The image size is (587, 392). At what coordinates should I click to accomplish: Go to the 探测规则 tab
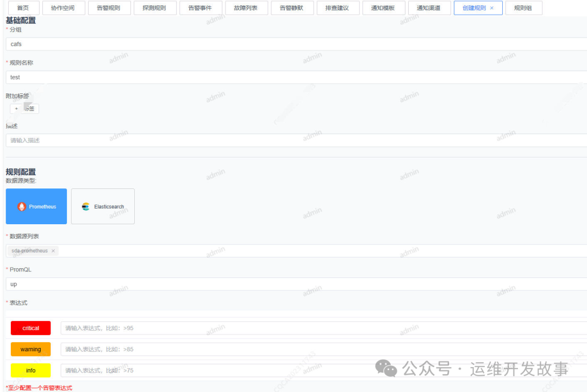pos(154,8)
